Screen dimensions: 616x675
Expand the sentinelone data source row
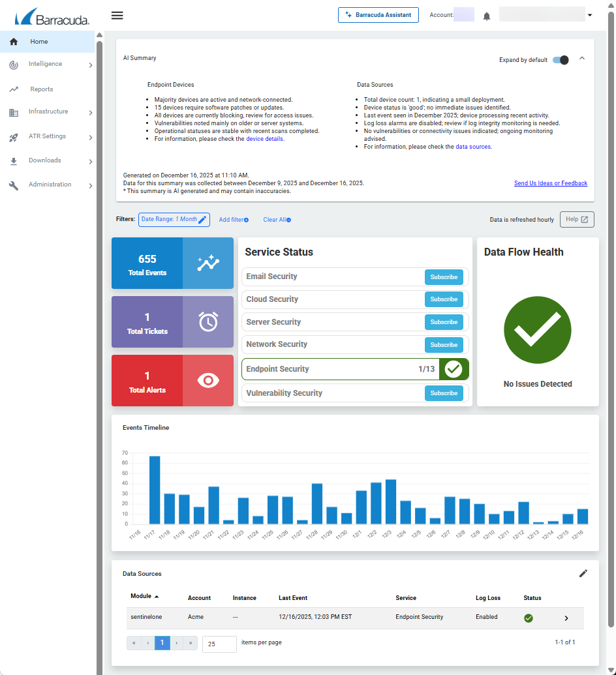tap(566, 618)
